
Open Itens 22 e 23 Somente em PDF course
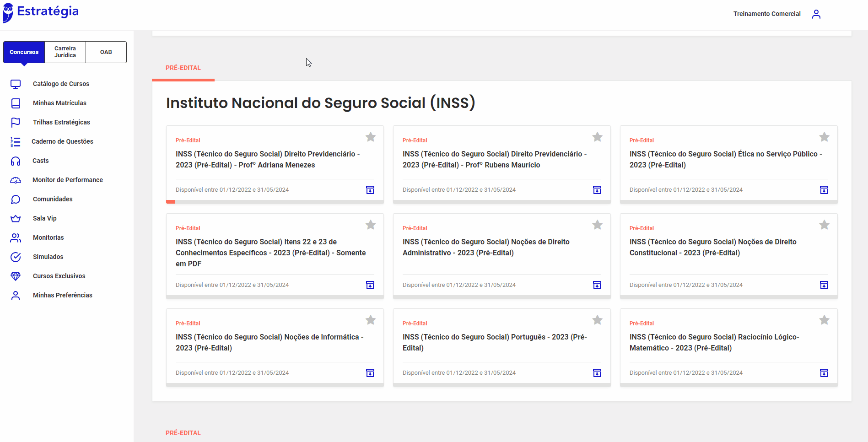[x=271, y=253]
